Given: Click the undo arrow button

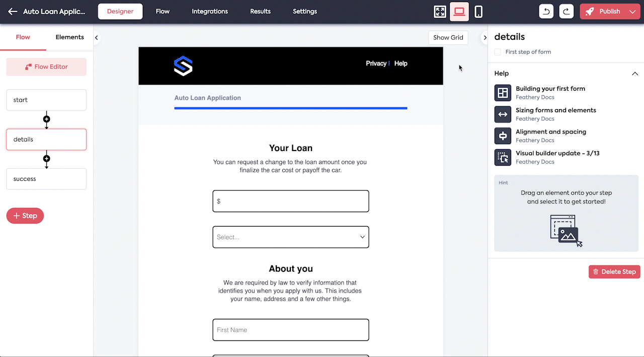Looking at the screenshot, I should pos(546,12).
